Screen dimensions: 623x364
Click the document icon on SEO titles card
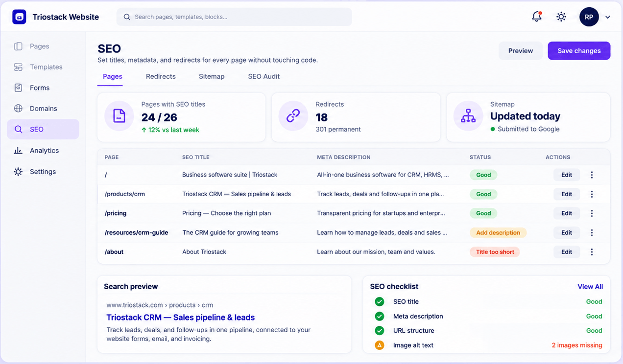coord(119,116)
